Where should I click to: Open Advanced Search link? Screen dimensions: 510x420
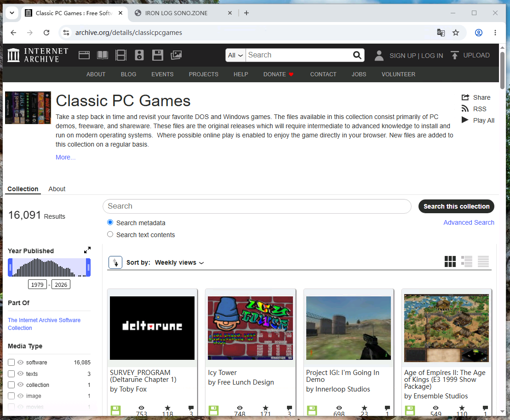click(469, 222)
